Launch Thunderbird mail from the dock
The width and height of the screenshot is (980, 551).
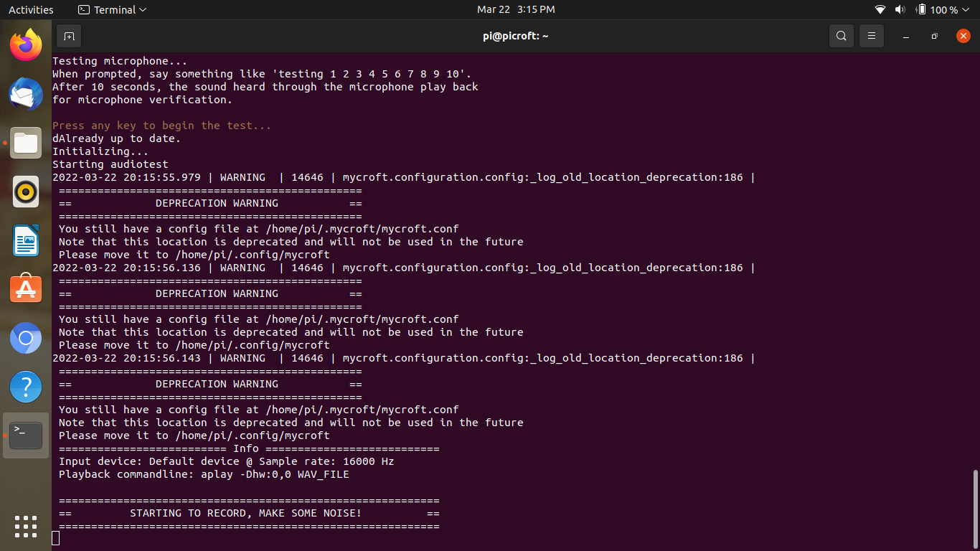click(26, 94)
